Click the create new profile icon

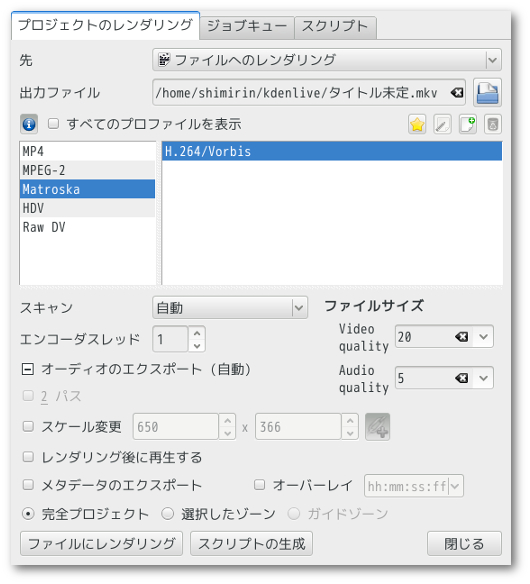point(468,124)
